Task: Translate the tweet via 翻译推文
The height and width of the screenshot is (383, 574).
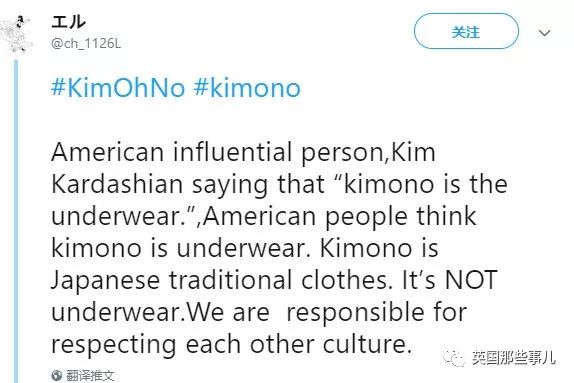Action: point(90,375)
